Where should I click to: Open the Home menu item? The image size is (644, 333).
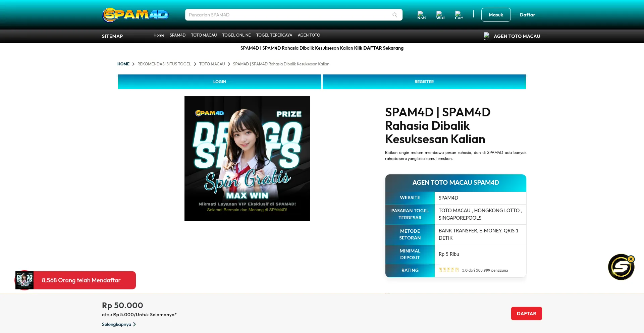pos(159,35)
